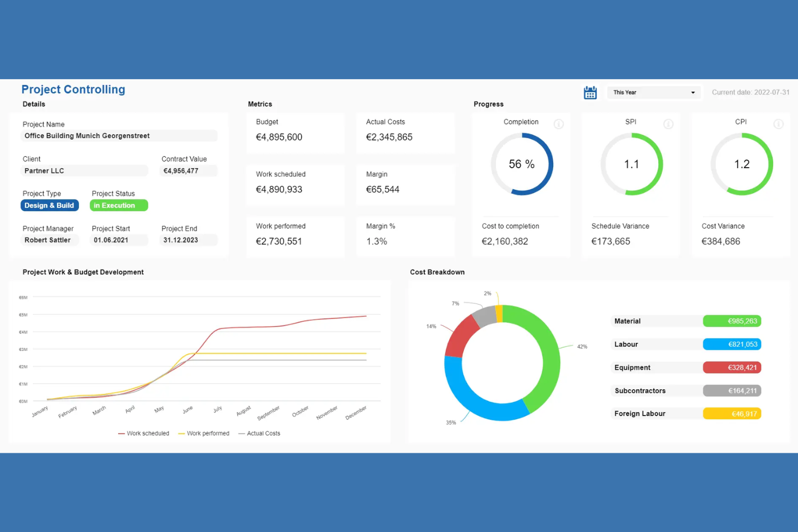The width and height of the screenshot is (798, 532).
Task: Expand the date range selector arrow
Action: point(692,92)
